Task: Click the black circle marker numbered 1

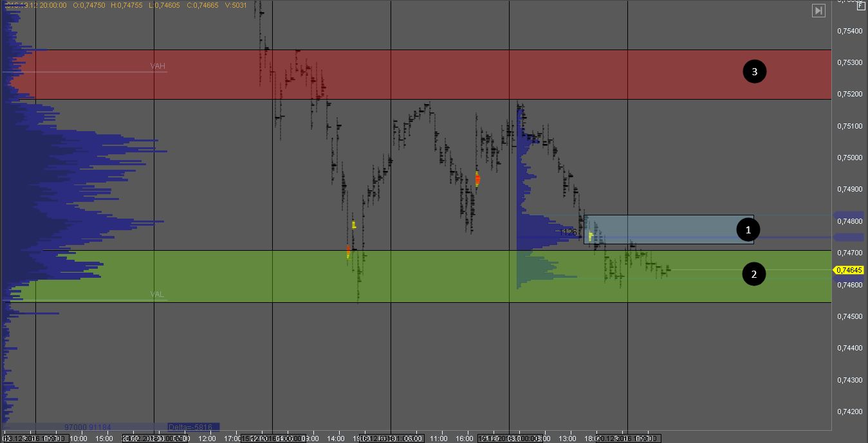Action: (747, 229)
